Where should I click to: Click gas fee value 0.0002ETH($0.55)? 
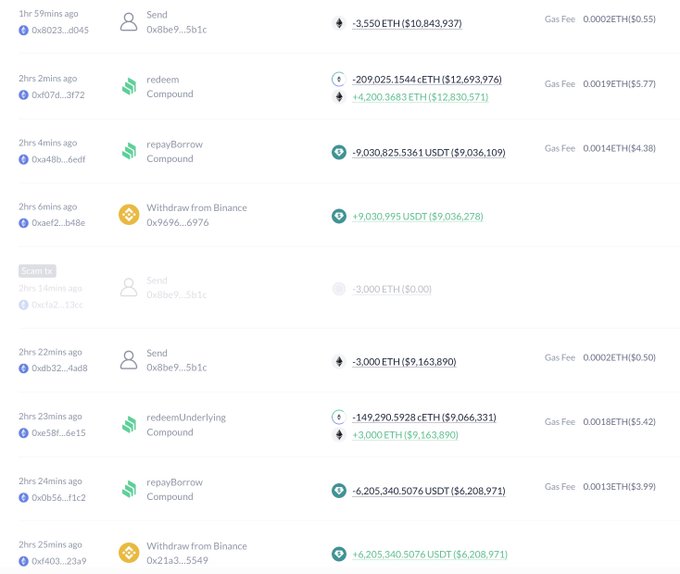click(x=619, y=19)
